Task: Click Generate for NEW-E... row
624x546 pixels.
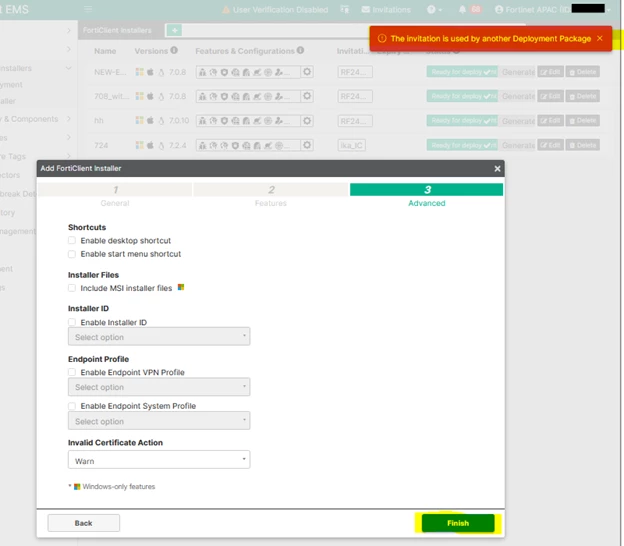Action: point(518,72)
